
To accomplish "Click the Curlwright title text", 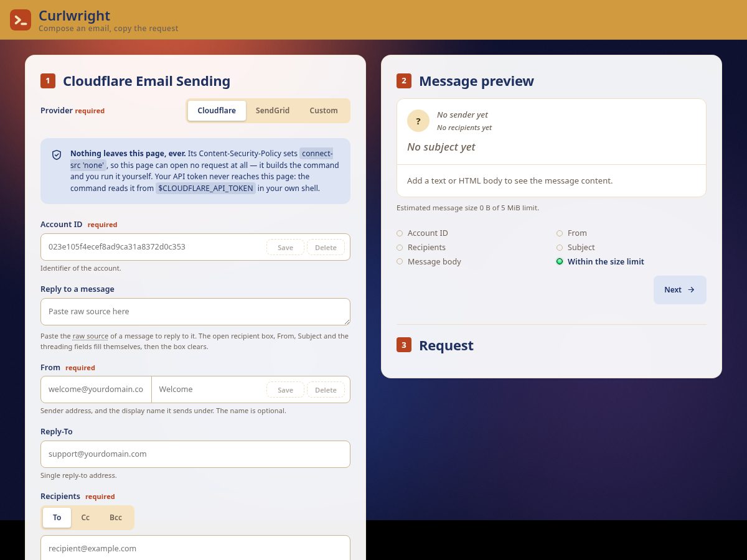I will pyautogui.click(x=74, y=16).
